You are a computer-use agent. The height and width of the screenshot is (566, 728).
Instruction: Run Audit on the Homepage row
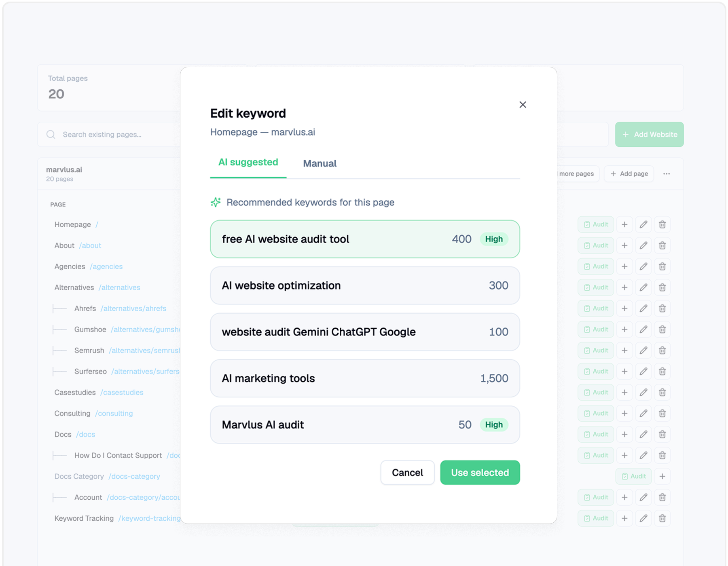[x=596, y=224]
